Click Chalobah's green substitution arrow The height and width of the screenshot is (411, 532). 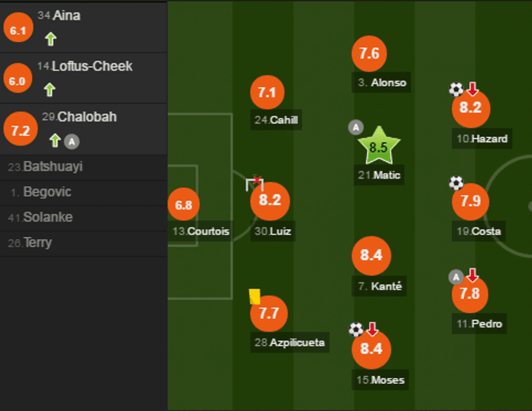coord(54,141)
